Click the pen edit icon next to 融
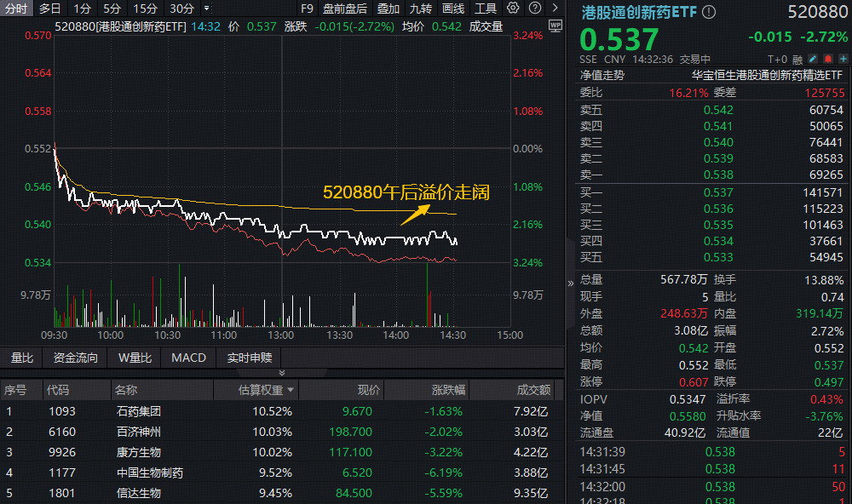The image size is (852, 504). pyautogui.click(x=812, y=58)
